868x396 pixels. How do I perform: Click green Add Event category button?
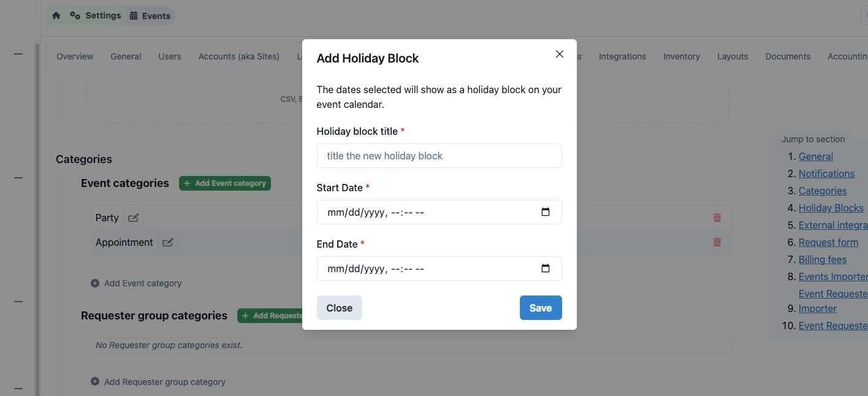pos(224,183)
